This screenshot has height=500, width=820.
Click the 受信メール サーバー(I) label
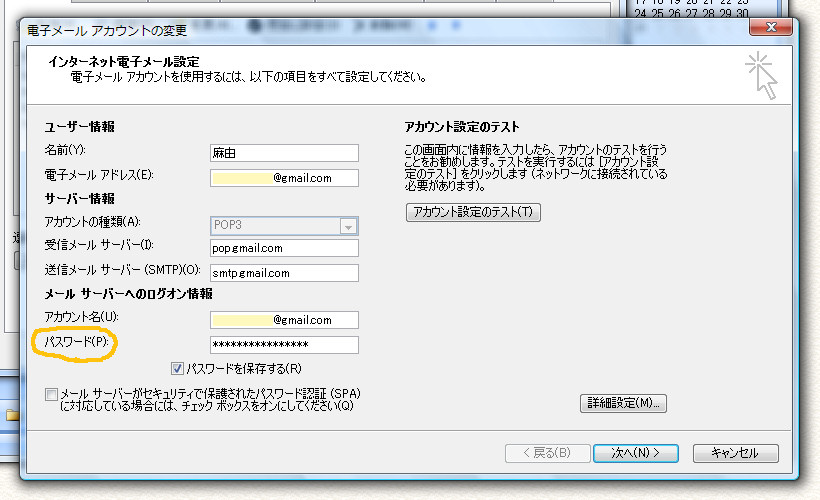(x=99, y=245)
